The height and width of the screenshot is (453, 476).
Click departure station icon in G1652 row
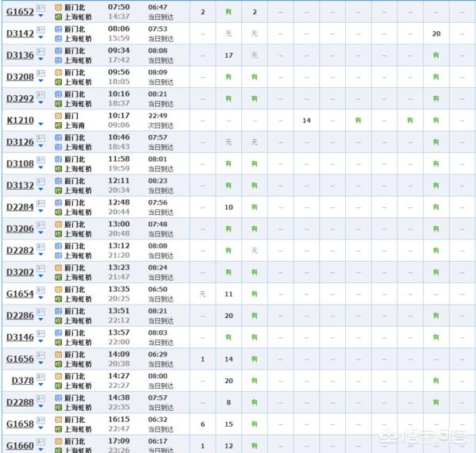coord(58,7)
